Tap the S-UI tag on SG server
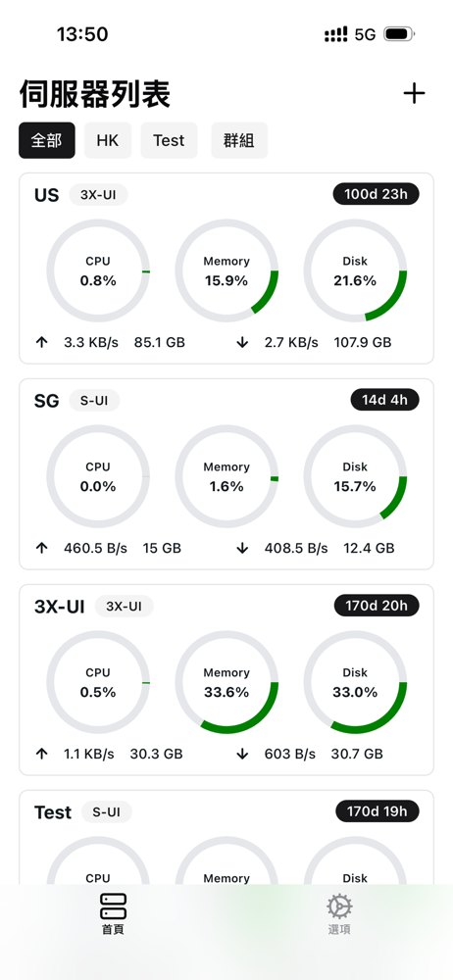This screenshot has height=980, width=453. click(x=94, y=401)
